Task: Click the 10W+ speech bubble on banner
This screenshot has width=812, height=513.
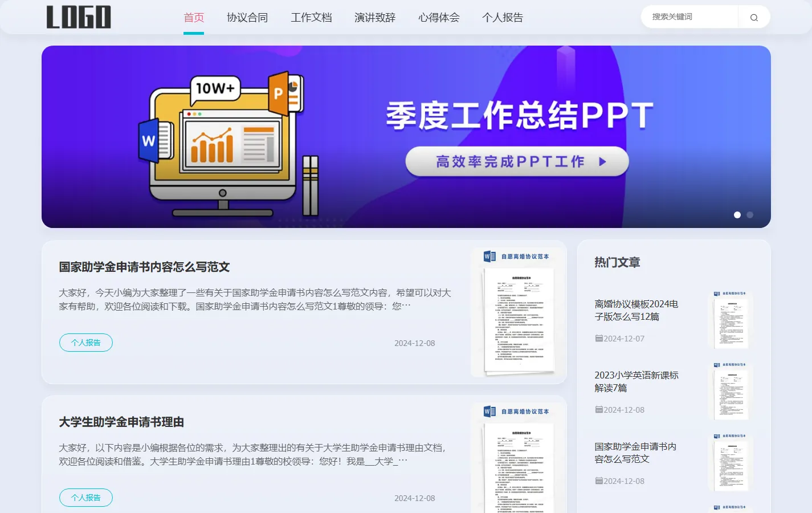Action: coord(215,89)
